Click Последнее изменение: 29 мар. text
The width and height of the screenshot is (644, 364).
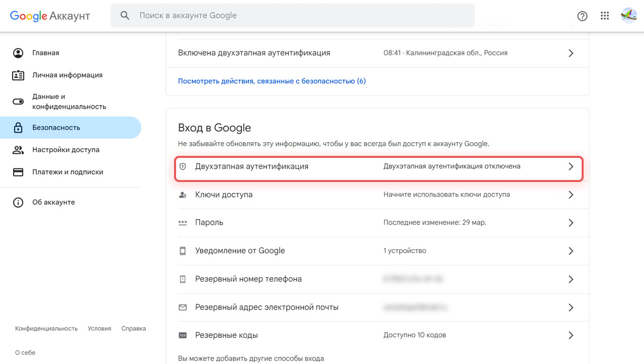(435, 223)
